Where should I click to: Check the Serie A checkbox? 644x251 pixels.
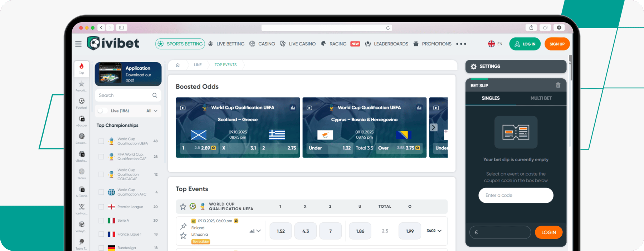(x=101, y=221)
